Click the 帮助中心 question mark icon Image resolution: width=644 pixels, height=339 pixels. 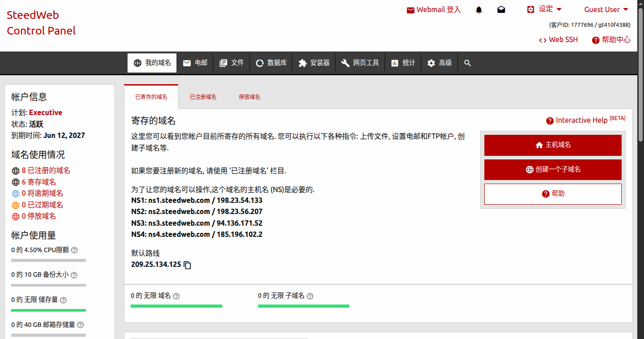click(595, 40)
